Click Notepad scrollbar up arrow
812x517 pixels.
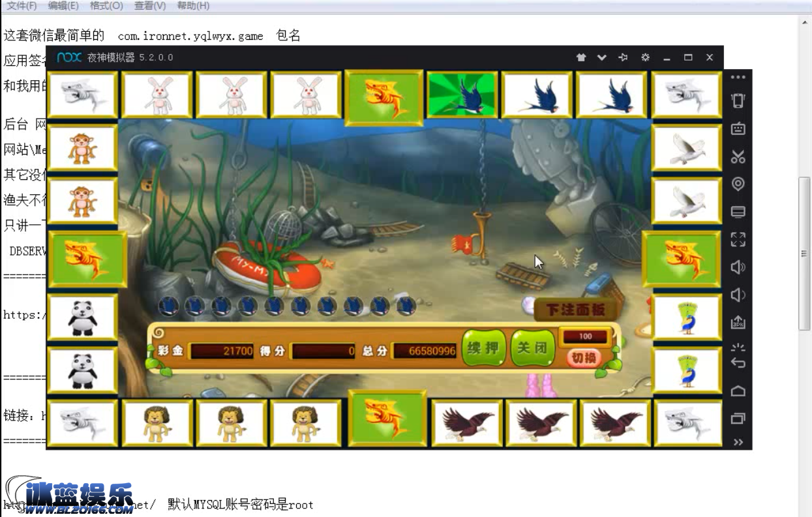(804, 22)
